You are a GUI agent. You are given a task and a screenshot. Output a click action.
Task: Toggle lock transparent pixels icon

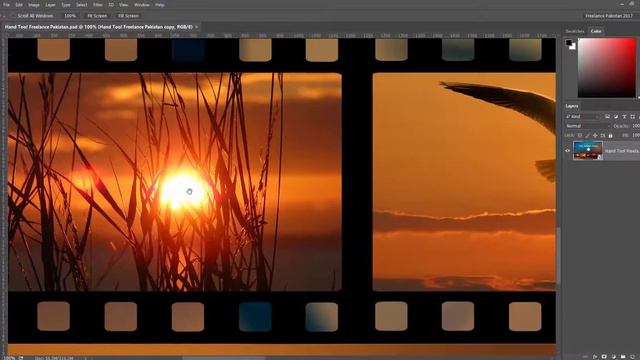[580, 136]
